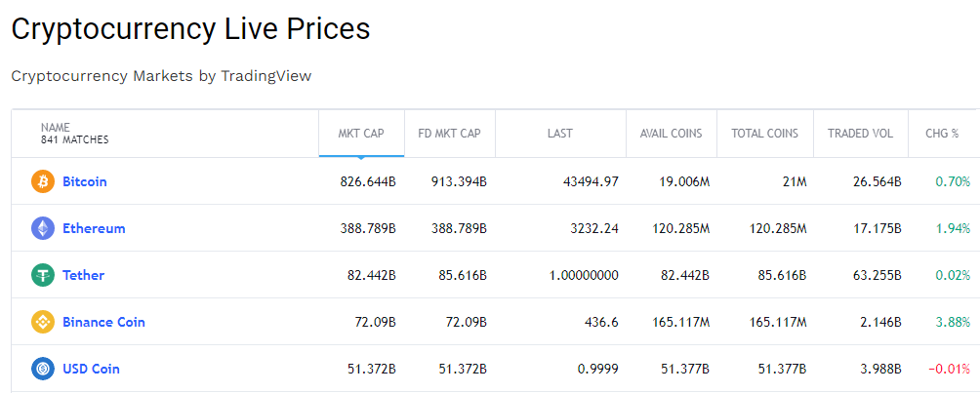Sort by FD MKT CAP column header
Screen dimensions: 980x393
click(449, 134)
